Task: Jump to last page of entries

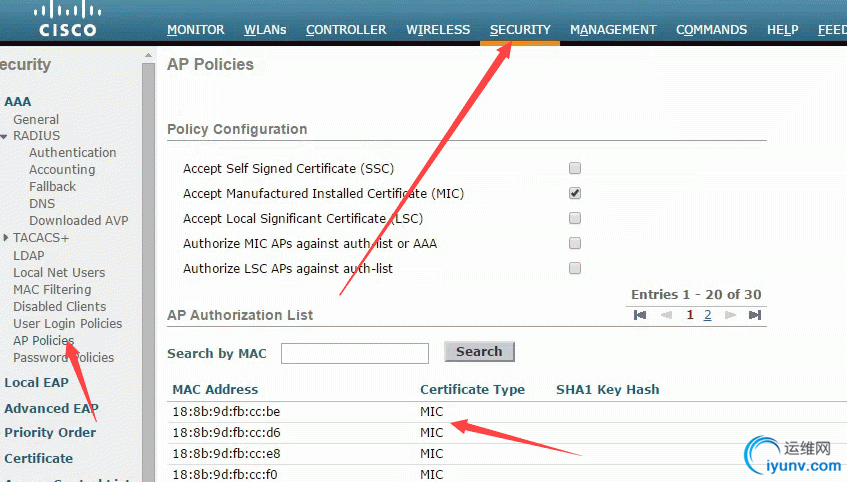Action: (x=755, y=315)
